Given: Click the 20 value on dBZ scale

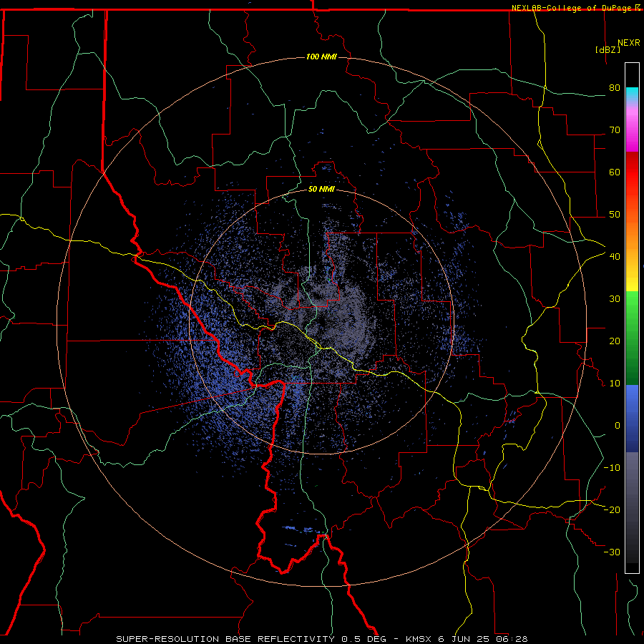Looking at the screenshot, I should [x=615, y=341].
